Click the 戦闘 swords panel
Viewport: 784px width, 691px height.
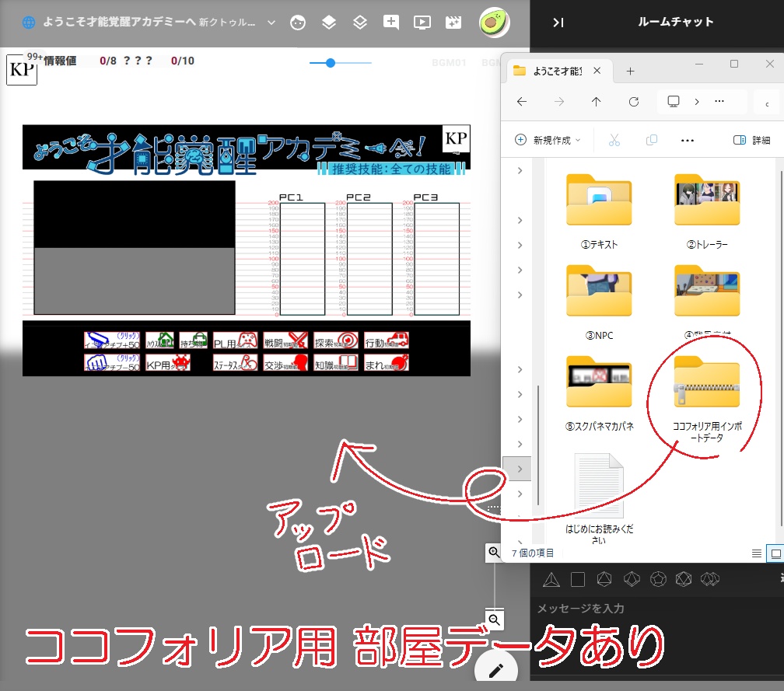click(285, 340)
